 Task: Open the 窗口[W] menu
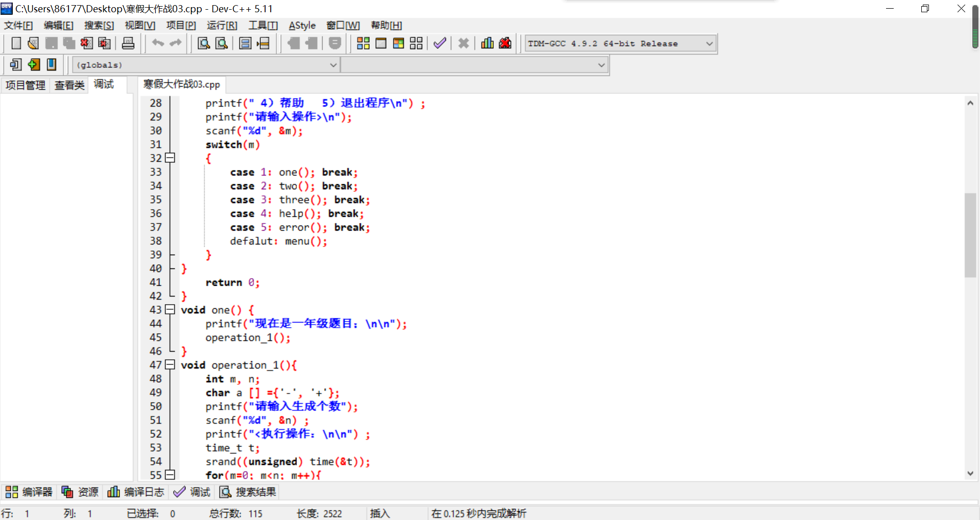343,26
